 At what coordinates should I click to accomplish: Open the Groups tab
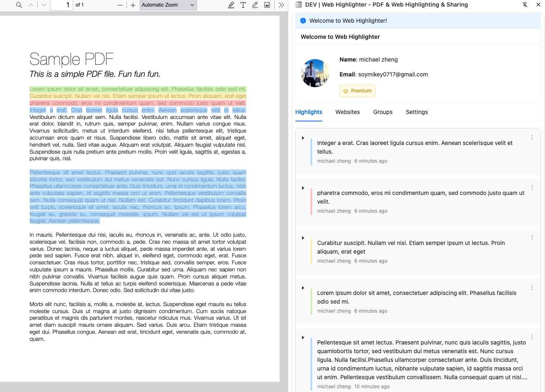[x=382, y=112]
